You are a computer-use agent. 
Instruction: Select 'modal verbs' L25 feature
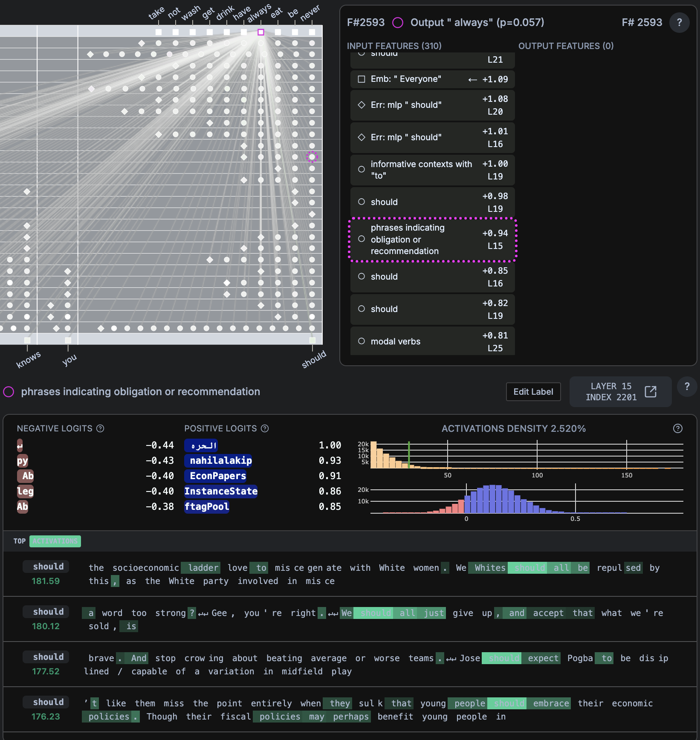tap(432, 341)
